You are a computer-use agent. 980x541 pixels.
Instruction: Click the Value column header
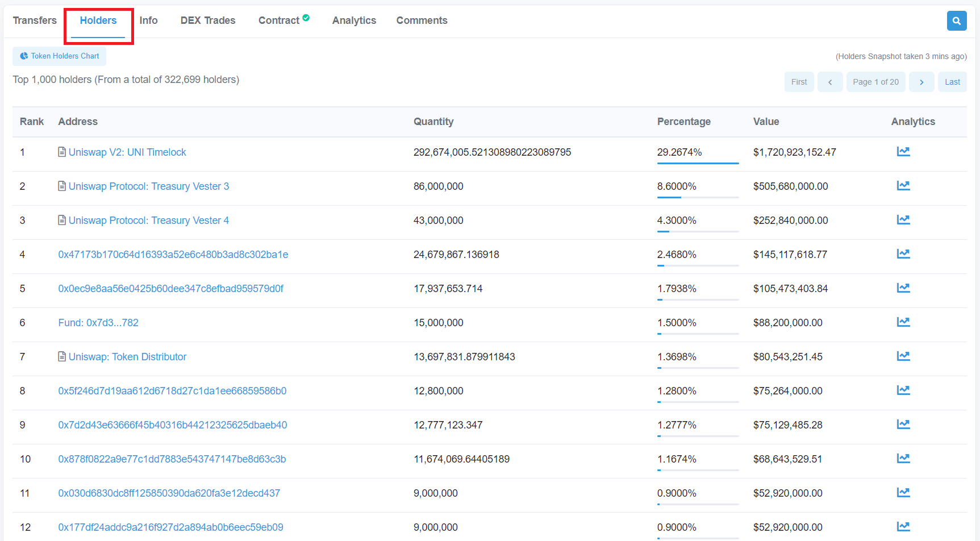pos(766,122)
